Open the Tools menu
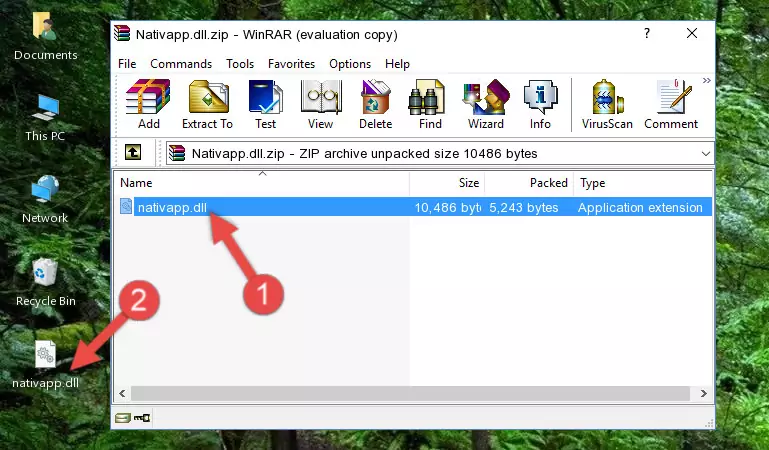Viewport: 769px width, 450px height. tap(240, 64)
